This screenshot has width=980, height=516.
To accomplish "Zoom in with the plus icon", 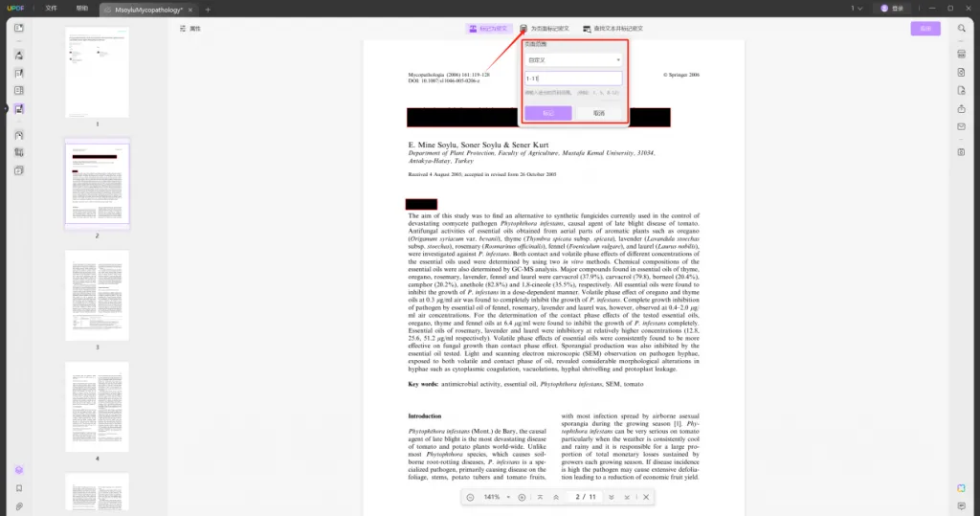I will pyautogui.click(x=522, y=497).
